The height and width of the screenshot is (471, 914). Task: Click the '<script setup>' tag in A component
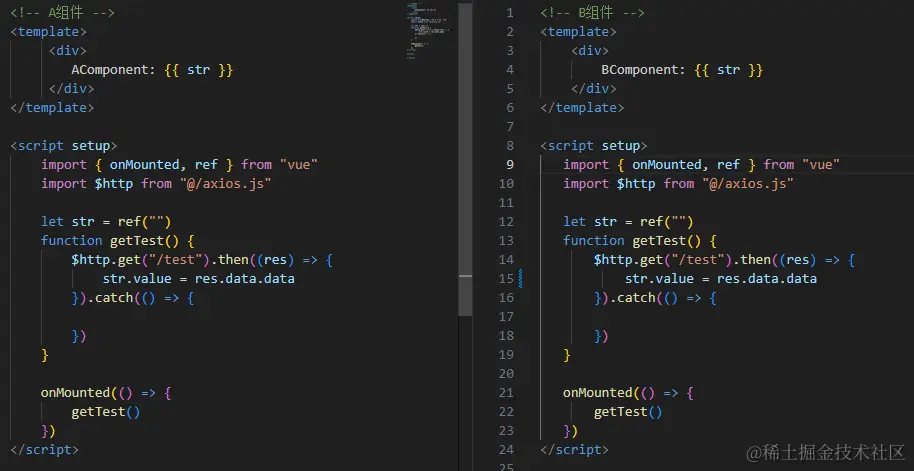(64, 146)
